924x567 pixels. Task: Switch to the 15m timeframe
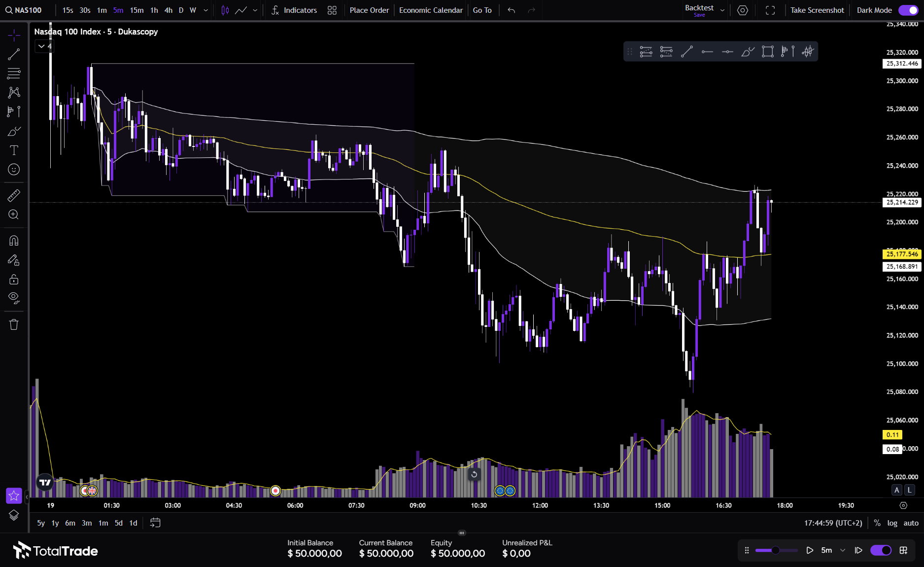coord(137,10)
